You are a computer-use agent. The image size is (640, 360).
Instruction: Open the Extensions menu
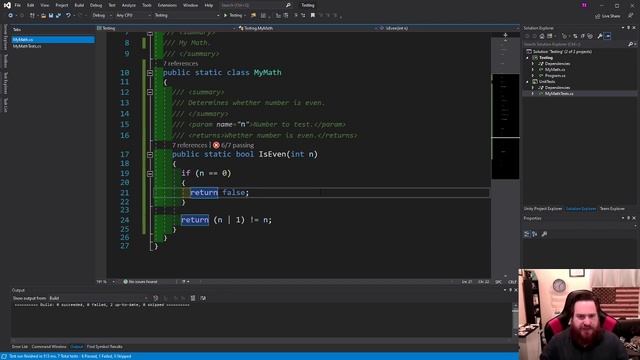coord(167,5)
